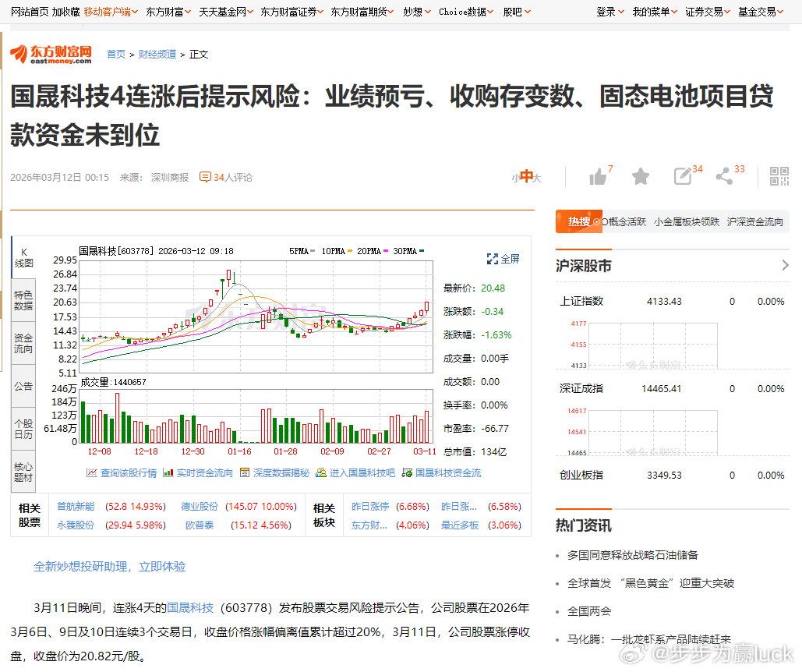Image resolution: width=802 pixels, height=672 pixels.
Task: Expand the 沪深股市 market section chevron
Action: pyautogui.click(x=786, y=265)
